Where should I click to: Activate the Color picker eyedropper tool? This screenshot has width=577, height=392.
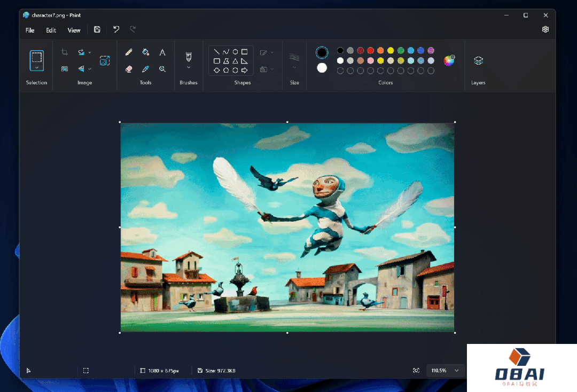(x=145, y=69)
